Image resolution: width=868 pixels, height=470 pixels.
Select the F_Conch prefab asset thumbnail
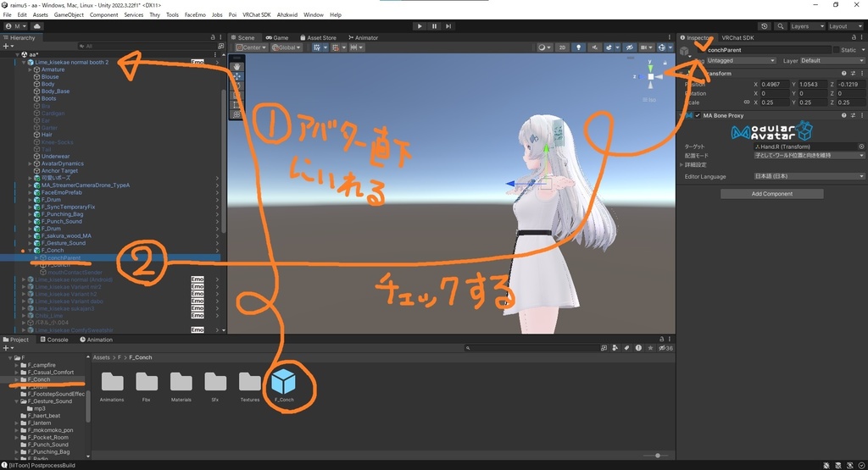coord(283,386)
